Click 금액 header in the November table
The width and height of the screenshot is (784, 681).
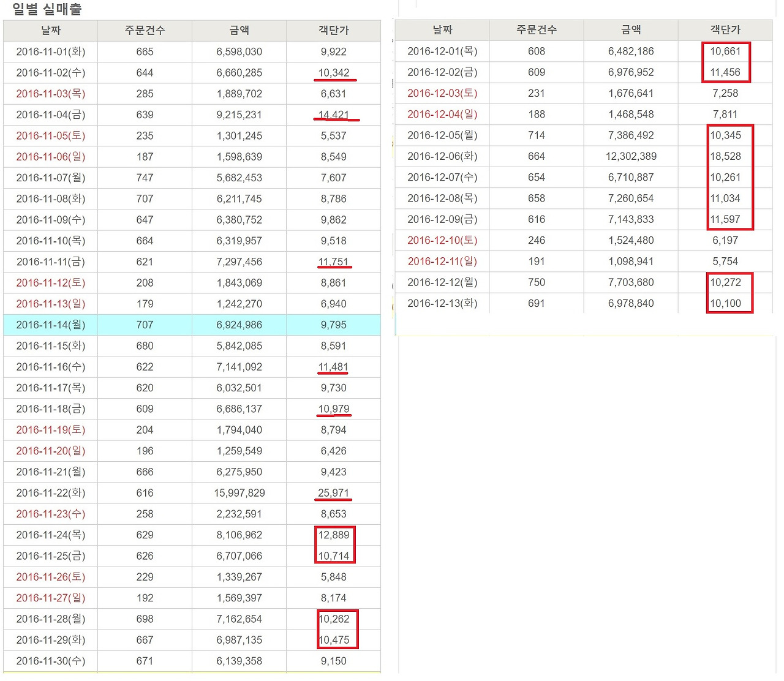(x=239, y=30)
